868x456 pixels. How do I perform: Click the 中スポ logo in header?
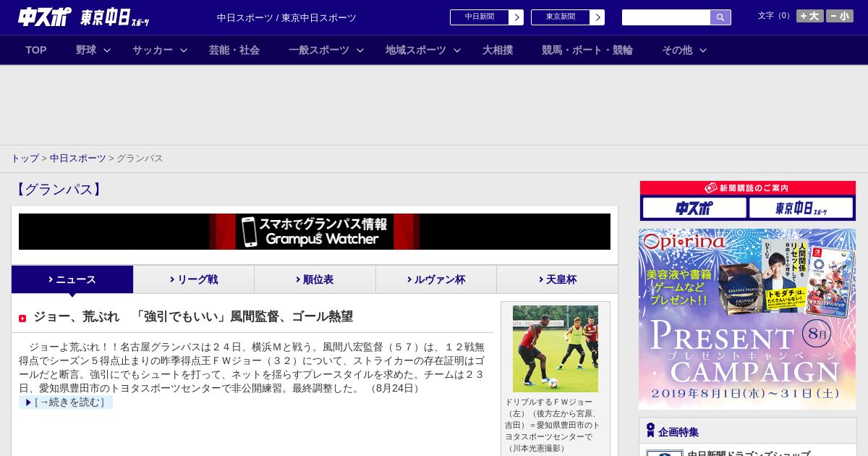point(44,17)
